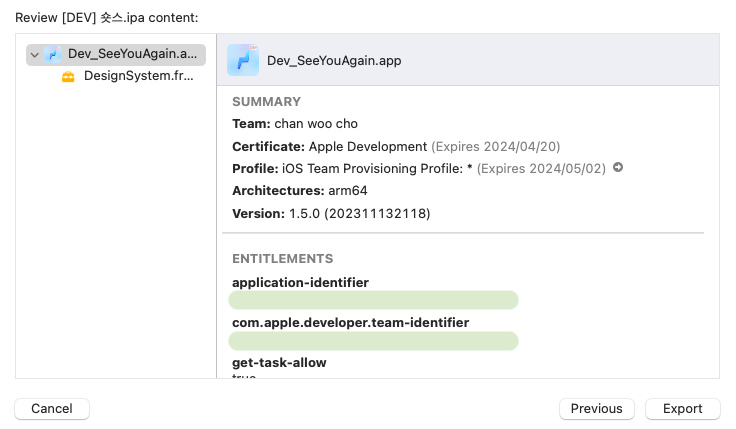Image resolution: width=736 pixels, height=429 pixels.
Task: Select DesignSystem.fr... in the sidebar
Action: click(x=138, y=76)
